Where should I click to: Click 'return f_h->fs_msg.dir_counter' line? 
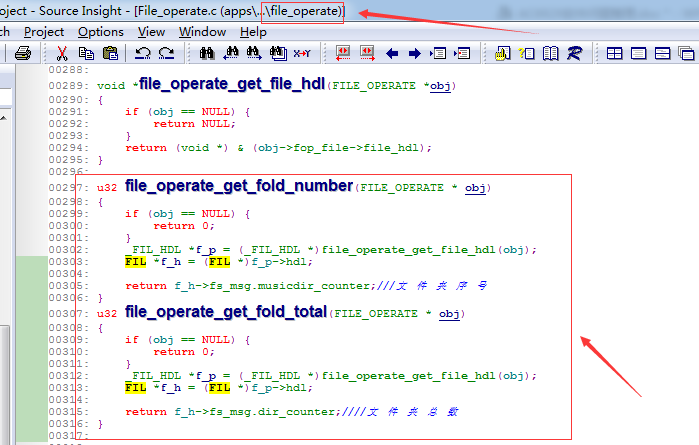(233, 412)
